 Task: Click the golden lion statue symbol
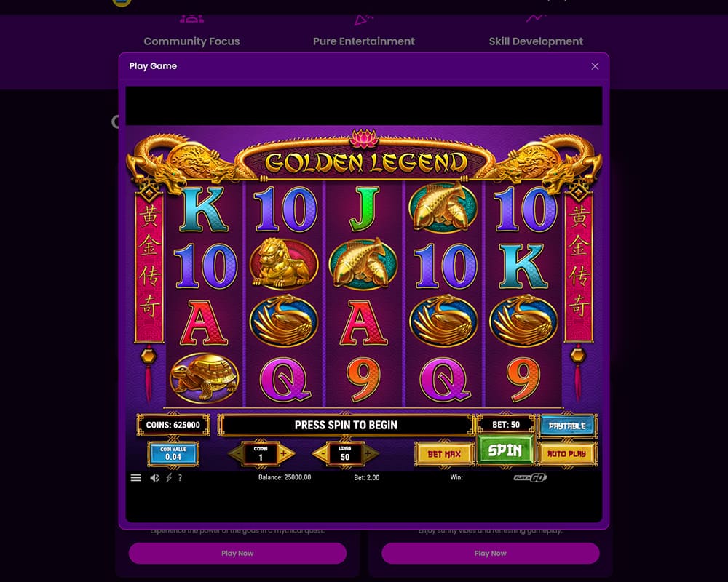coord(284,264)
